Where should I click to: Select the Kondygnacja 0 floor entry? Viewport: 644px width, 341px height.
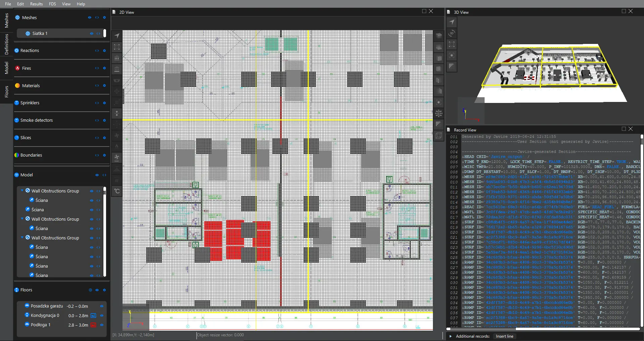[x=45, y=316]
